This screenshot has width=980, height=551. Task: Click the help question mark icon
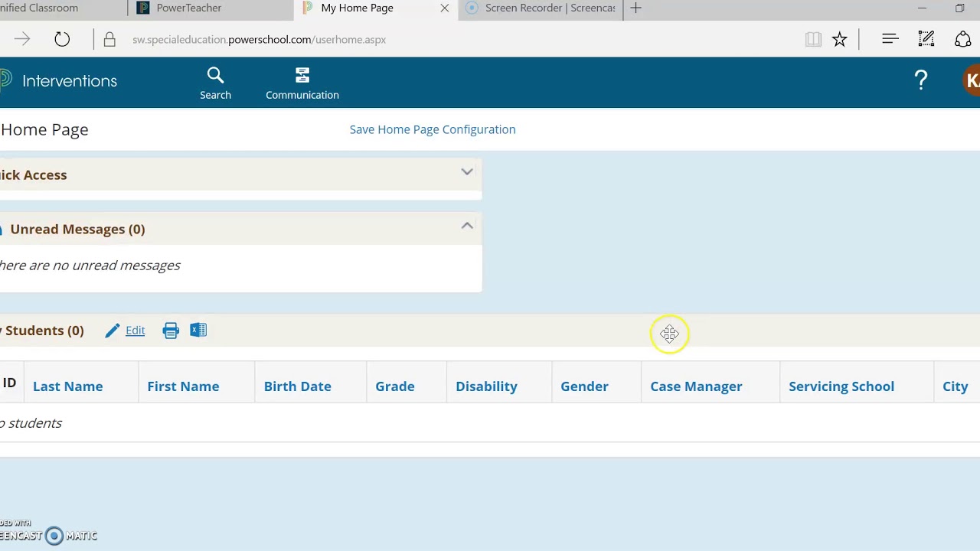(921, 80)
